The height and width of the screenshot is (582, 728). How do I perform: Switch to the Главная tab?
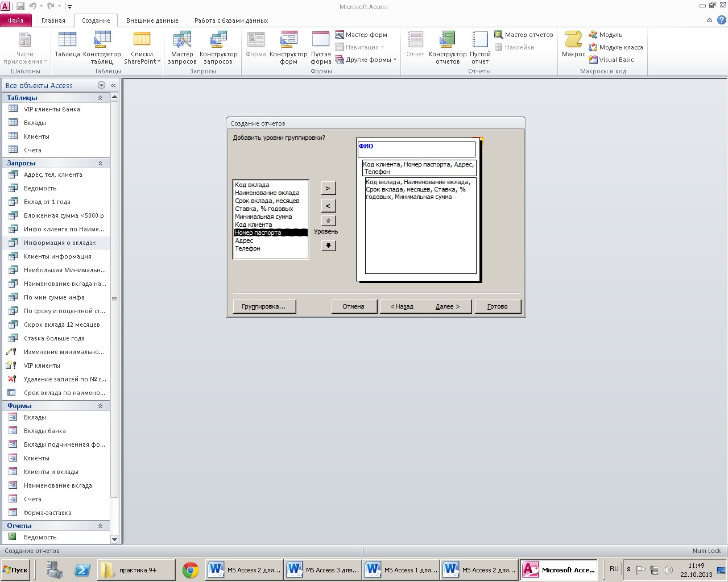tap(53, 20)
